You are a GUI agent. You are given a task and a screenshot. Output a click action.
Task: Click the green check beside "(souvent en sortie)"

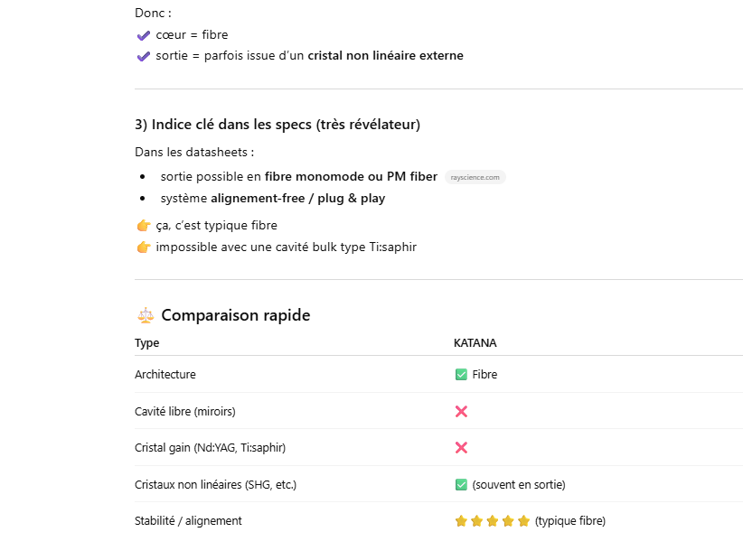(x=461, y=485)
